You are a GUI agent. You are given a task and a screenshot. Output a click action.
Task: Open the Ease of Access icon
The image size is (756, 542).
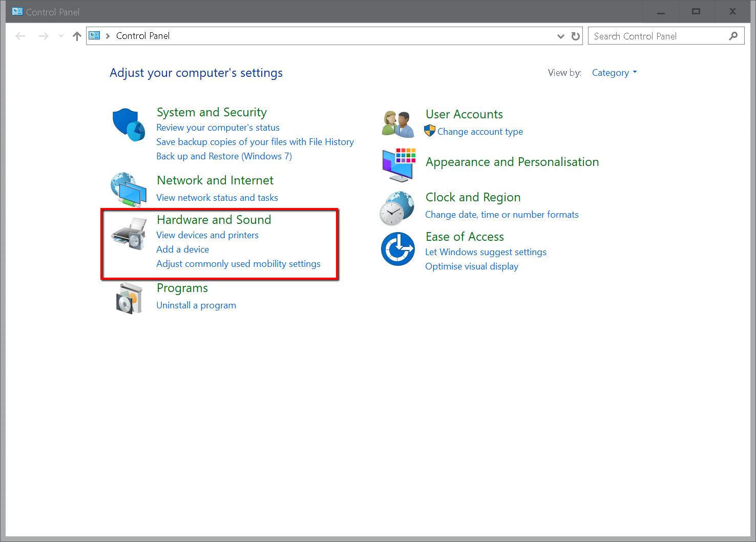pyautogui.click(x=398, y=249)
